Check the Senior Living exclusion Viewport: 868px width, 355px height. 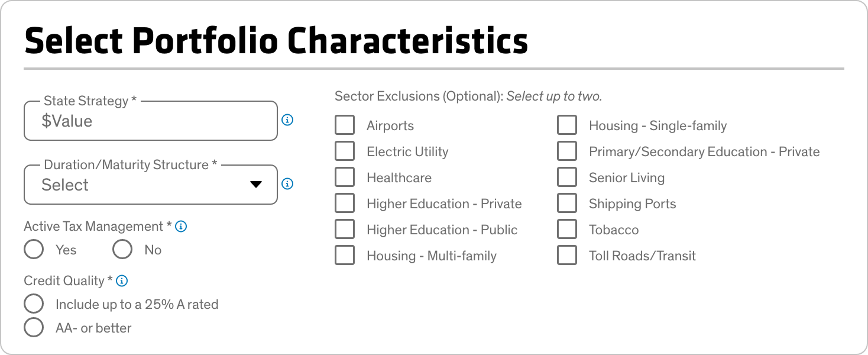567,177
